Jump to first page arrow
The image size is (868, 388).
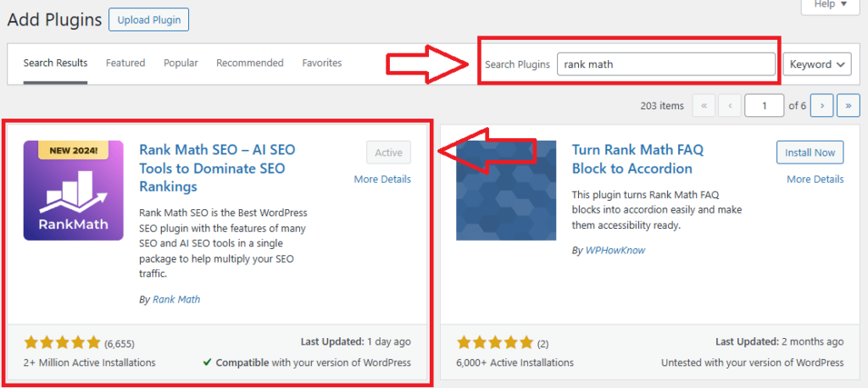pyautogui.click(x=704, y=106)
